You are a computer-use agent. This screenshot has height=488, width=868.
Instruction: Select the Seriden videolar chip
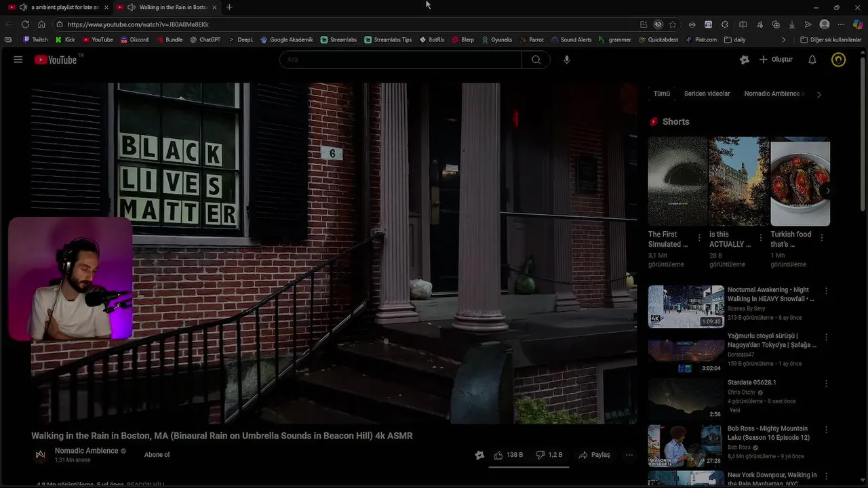point(707,94)
